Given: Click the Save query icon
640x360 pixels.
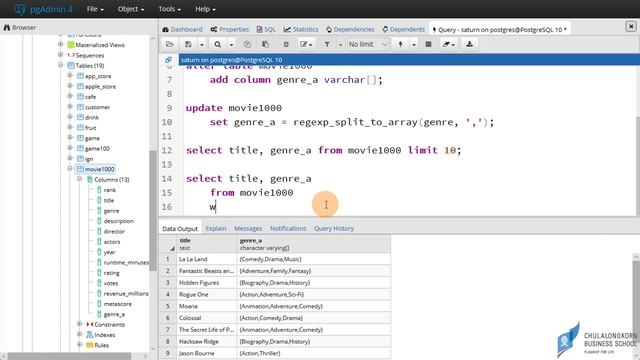Looking at the screenshot, I should click(x=188, y=44).
